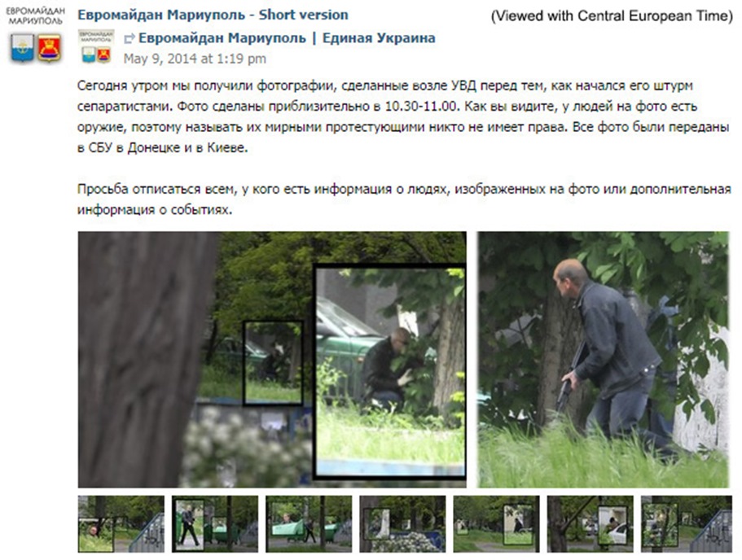
Task: Click the May 9, 2014 timestamp
Action: [x=195, y=59]
